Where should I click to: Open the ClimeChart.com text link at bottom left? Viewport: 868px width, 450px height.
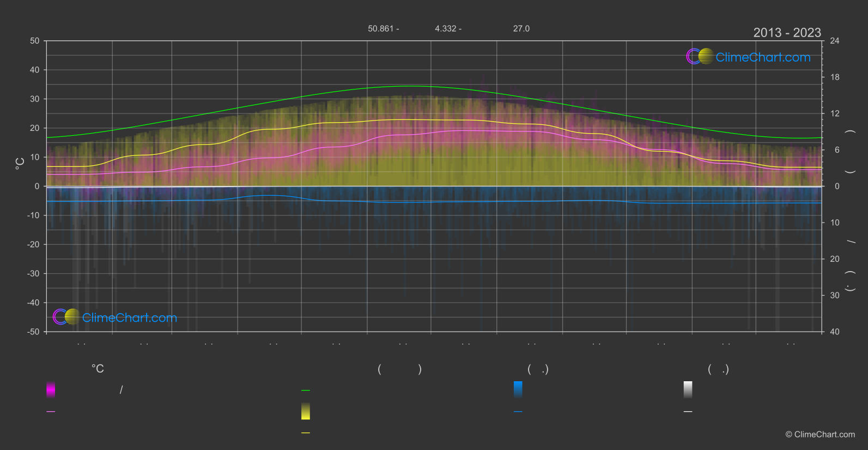pyautogui.click(x=130, y=317)
